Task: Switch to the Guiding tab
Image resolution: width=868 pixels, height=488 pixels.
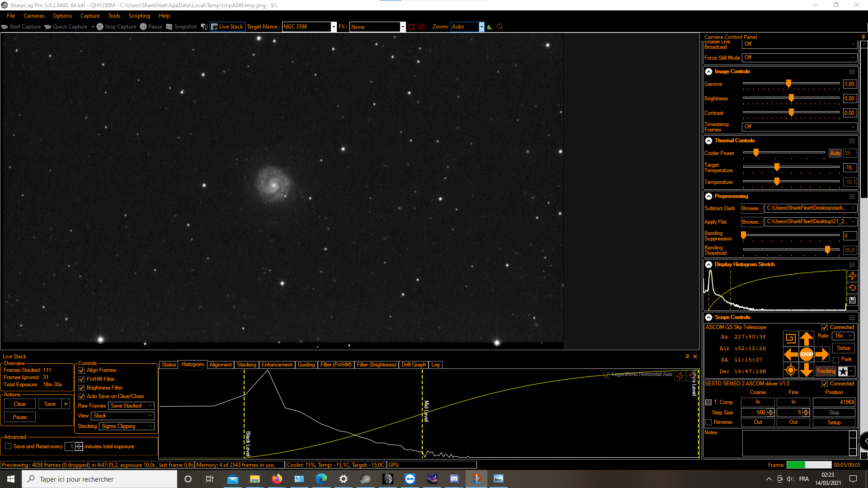Action: pyautogui.click(x=306, y=365)
